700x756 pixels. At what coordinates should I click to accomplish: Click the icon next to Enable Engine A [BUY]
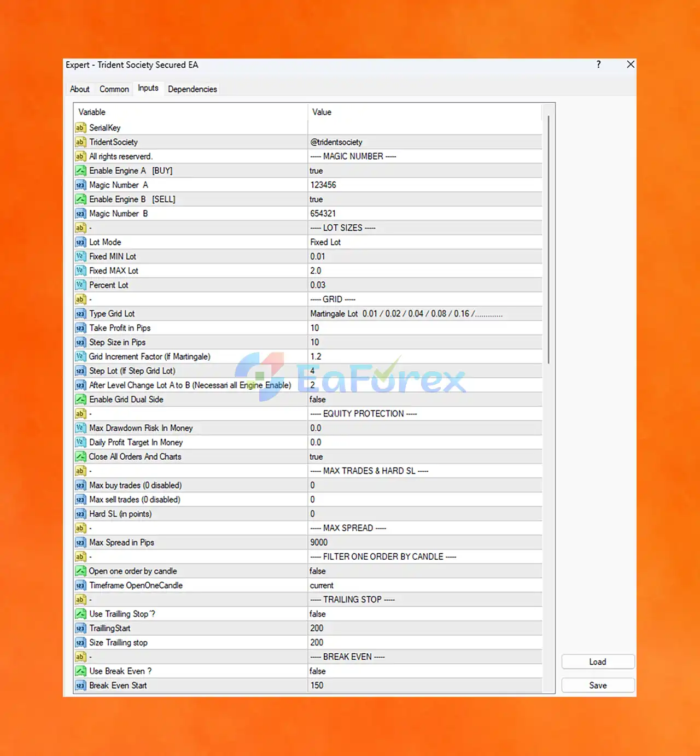click(x=80, y=171)
